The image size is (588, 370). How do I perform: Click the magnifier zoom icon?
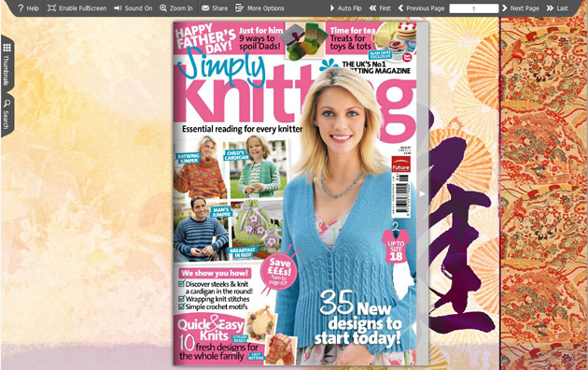163,7
